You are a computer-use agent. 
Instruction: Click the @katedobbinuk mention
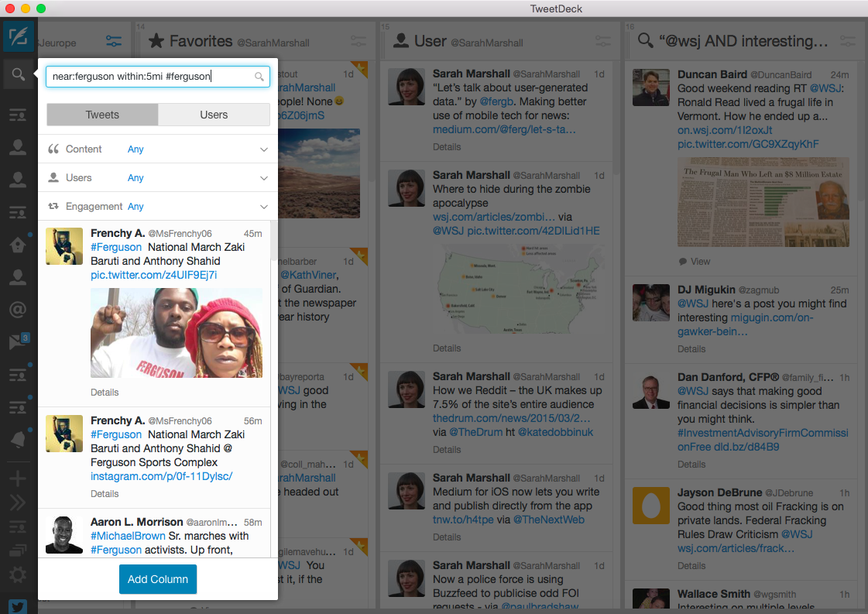point(555,432)
